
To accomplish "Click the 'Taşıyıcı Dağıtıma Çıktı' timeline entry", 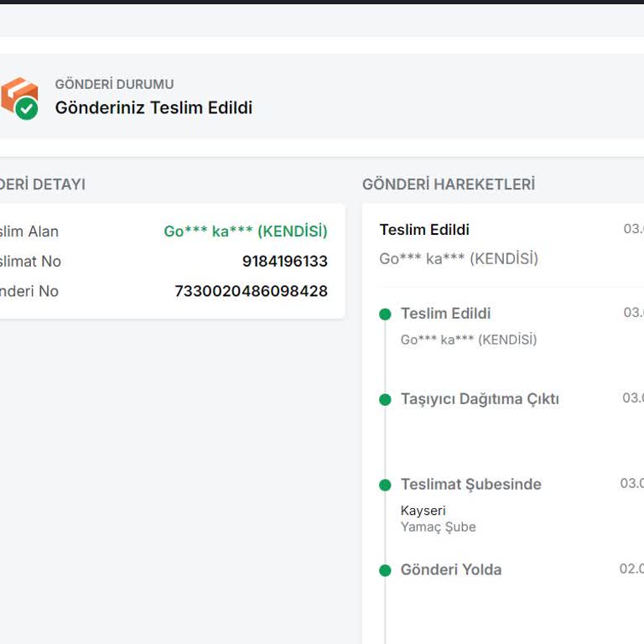I will 480,399.
